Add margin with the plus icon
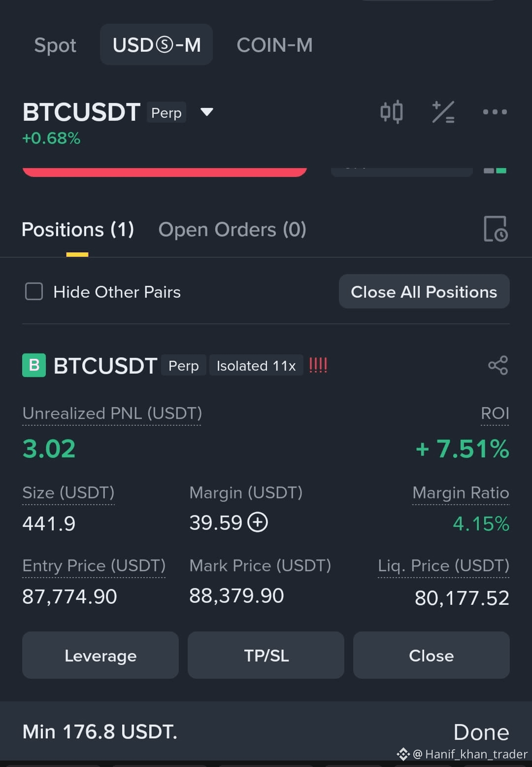Image resolution: width=532 pixels, height=767 pixels. pos(257,522)
